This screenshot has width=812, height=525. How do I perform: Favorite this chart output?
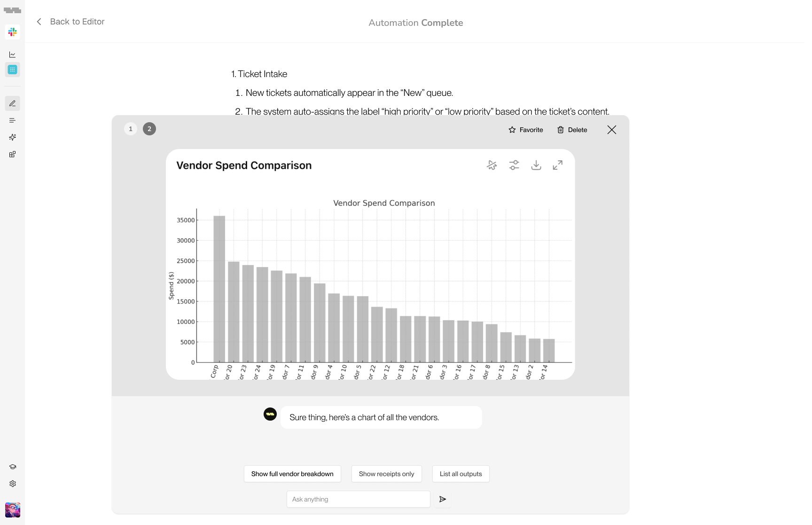(x=526, y=130)
